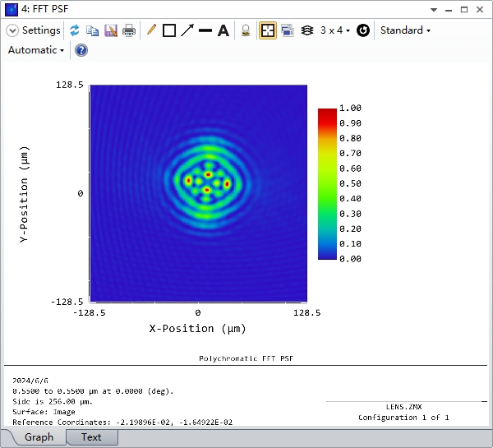Click the Settings label
493x448 pixels.
point(41,30)
